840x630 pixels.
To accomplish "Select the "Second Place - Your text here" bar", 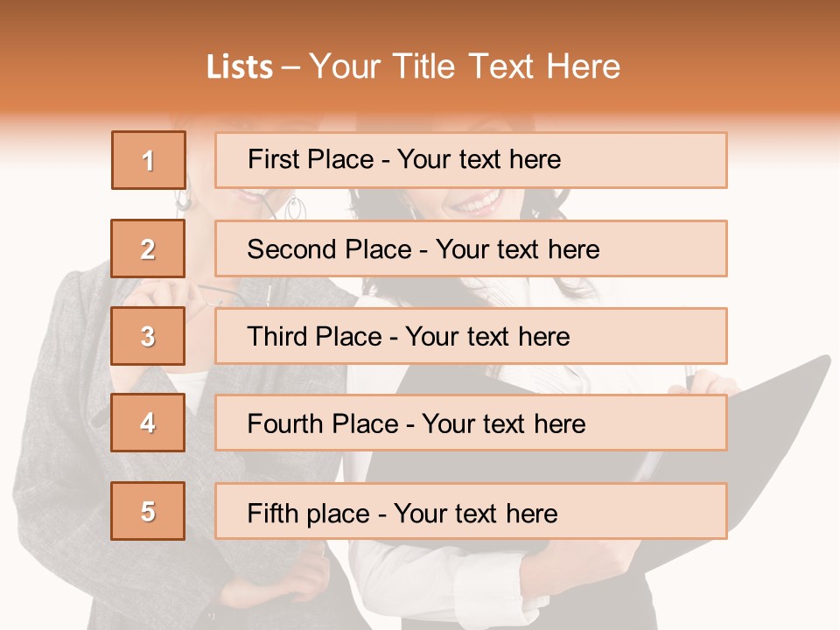I will (x=471, y=248).
